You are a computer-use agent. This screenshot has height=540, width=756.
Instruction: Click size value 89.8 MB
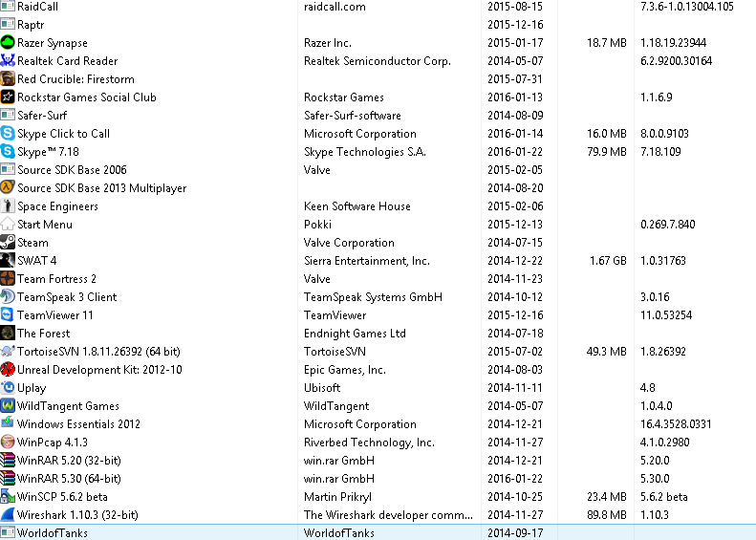point(607,514)
